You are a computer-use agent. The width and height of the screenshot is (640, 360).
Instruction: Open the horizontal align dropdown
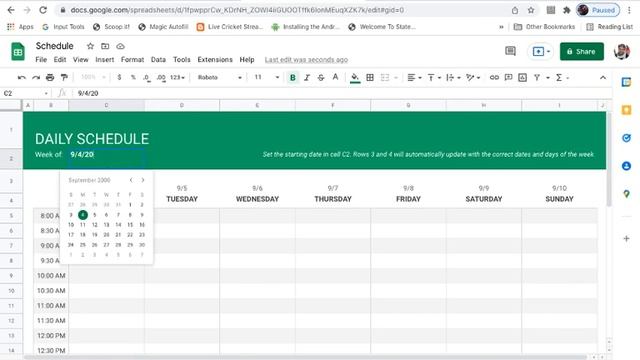[x=414, y=77]
